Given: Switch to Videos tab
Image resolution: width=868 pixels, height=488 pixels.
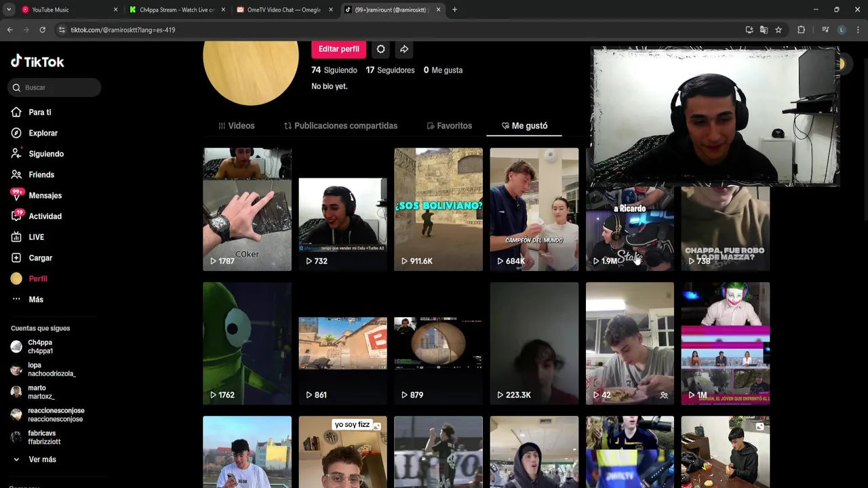Looking at the screenshot, I should [237, 126].
